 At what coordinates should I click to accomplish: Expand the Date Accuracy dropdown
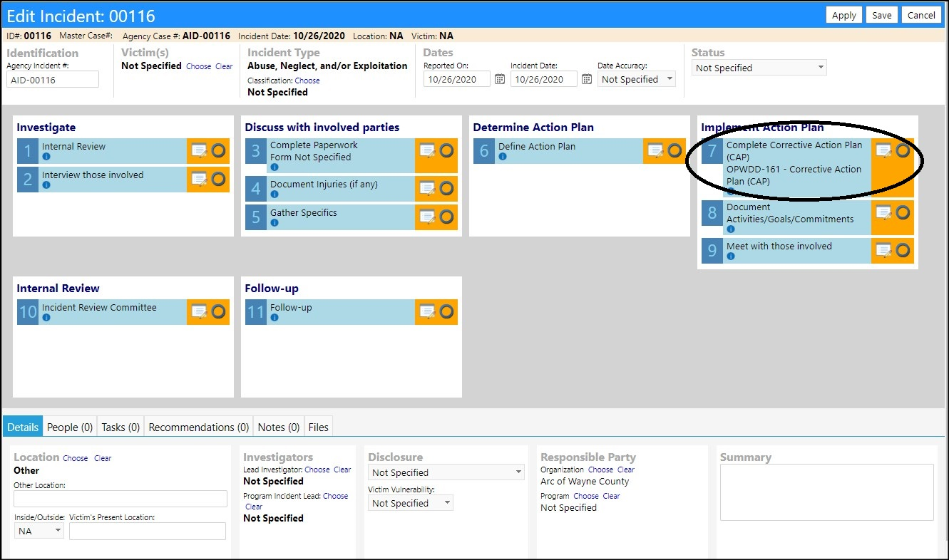[636, 79]
